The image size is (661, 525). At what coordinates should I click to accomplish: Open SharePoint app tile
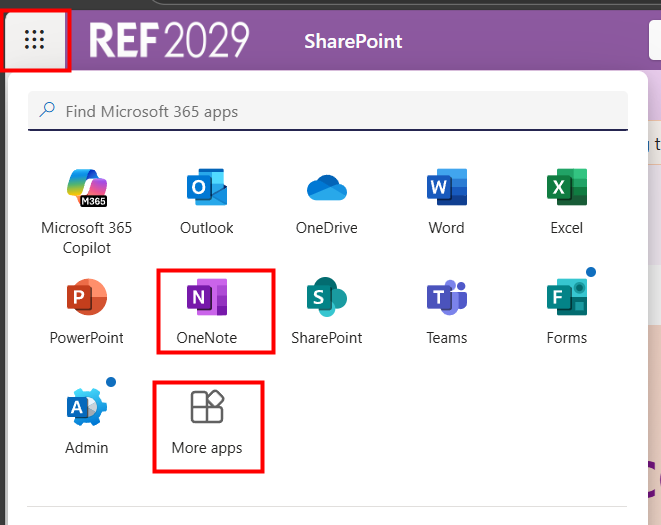(x=327, y=312)
